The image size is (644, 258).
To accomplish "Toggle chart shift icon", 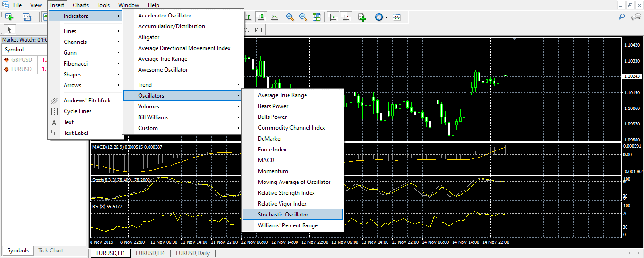I will pyautogui.click(x=346, y=17).
